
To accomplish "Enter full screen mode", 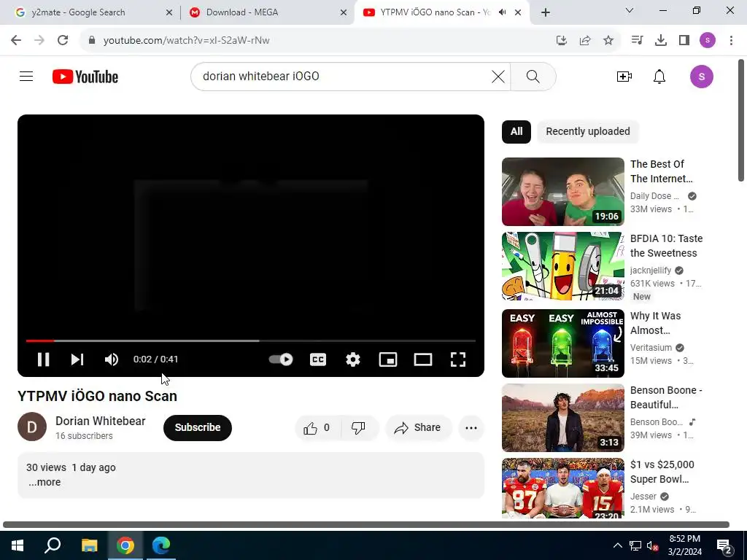I will coord(458,359).
